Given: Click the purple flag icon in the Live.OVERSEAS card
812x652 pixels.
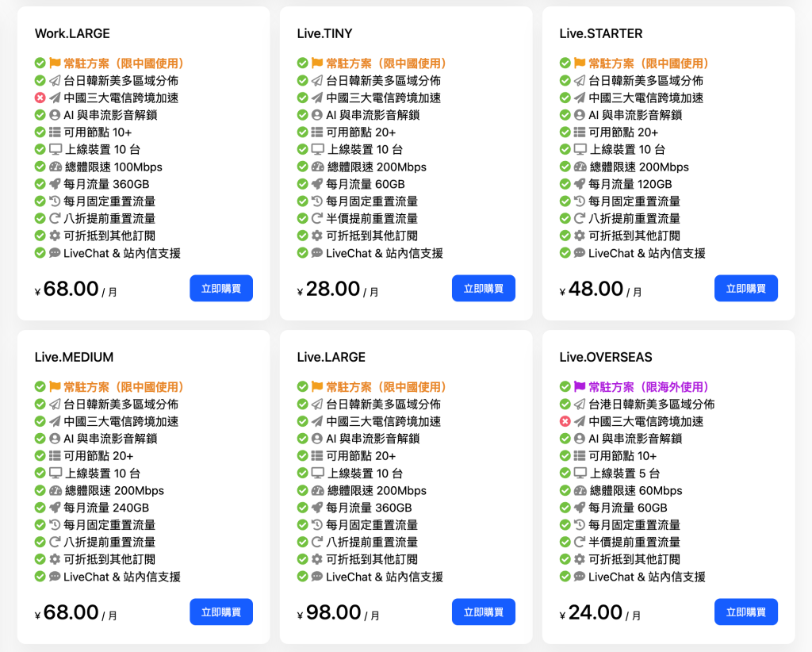Looking at the screenshot, I should (x=580, y=387).
